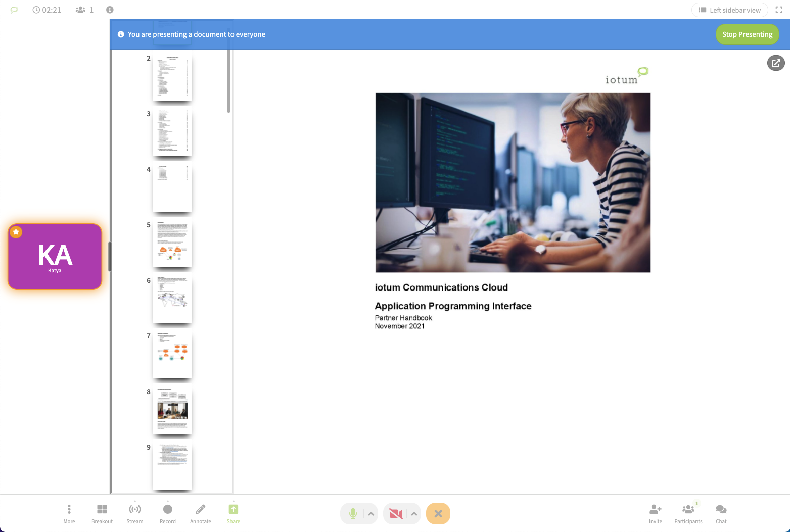Click 'November 2021' date text
The width and height of the screenshot is (790, 532).
coord(399,326)
